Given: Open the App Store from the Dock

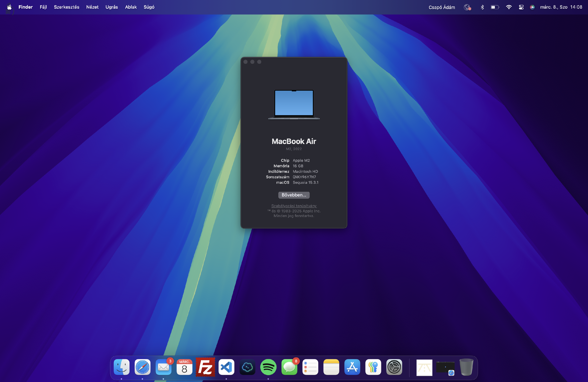Looking at the screenshot, I should coord(352,367).
